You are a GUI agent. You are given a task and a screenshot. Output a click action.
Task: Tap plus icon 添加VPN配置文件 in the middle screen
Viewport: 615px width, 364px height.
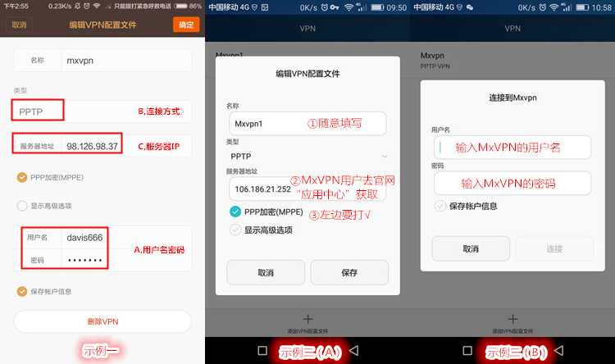[x=307, y=319]
